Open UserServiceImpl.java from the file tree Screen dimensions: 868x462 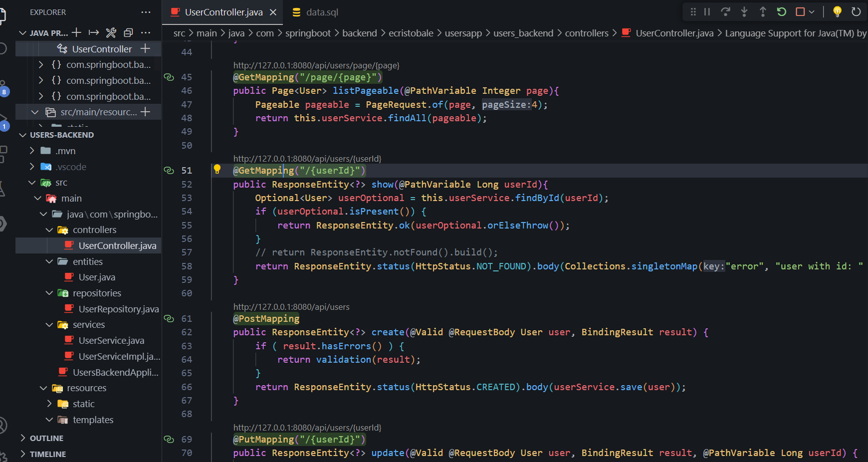coord(119,356)
